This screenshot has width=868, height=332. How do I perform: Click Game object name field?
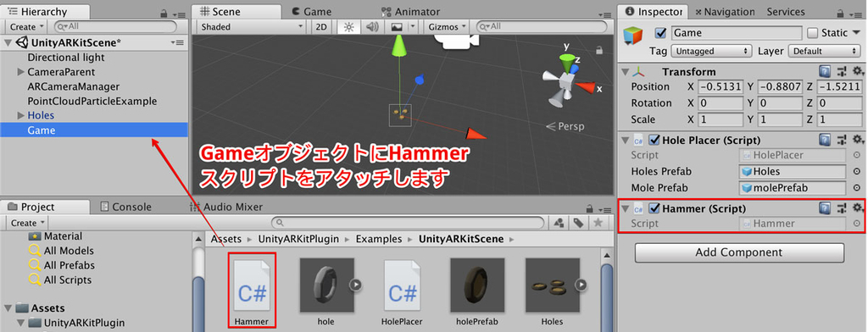point(737,33)
